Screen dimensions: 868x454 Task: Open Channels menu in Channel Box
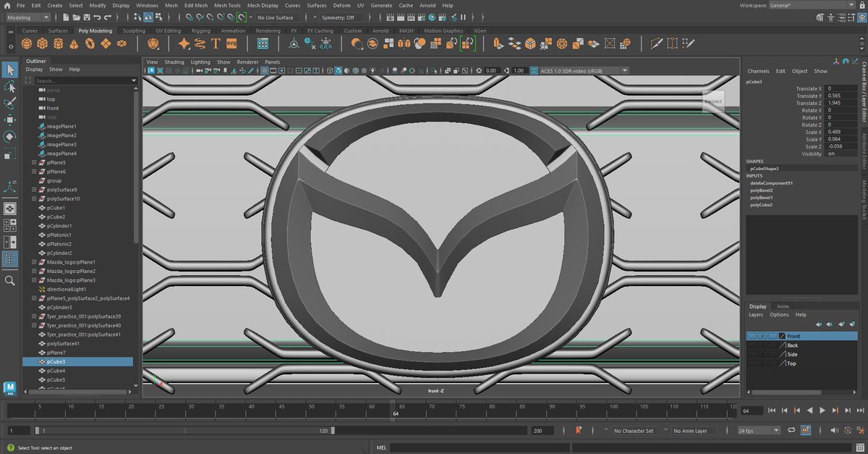coord(758,71)
